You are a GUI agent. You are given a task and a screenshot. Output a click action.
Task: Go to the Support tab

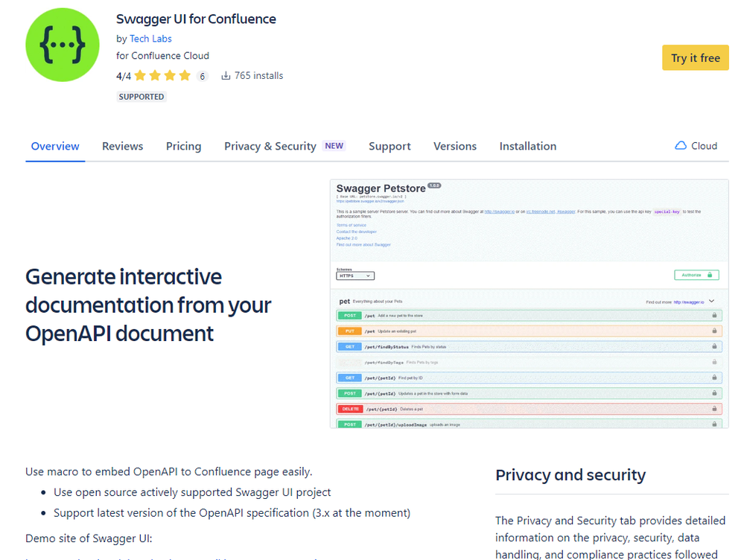coord(390,146)
